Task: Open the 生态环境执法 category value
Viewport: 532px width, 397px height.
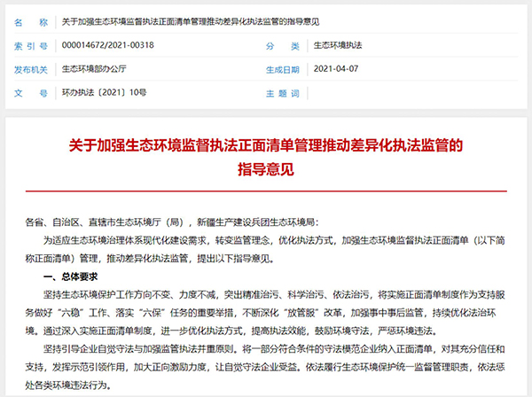Action: 339,44
